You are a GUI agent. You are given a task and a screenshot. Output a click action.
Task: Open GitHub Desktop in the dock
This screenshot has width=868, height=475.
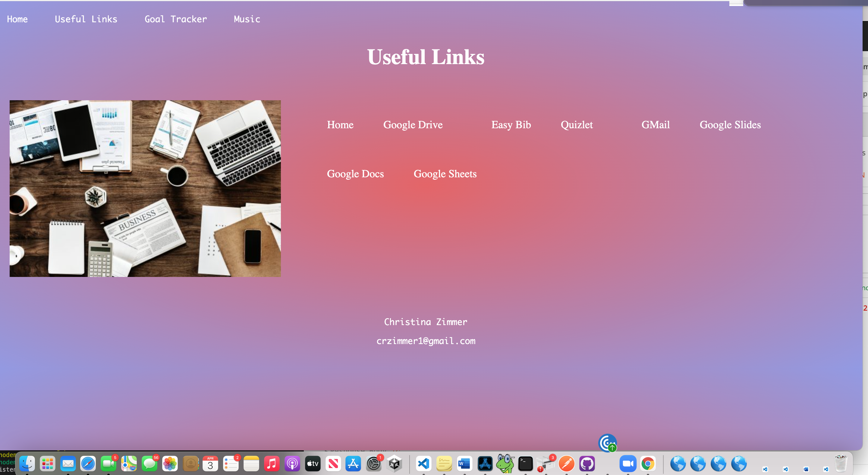[587, 464]
